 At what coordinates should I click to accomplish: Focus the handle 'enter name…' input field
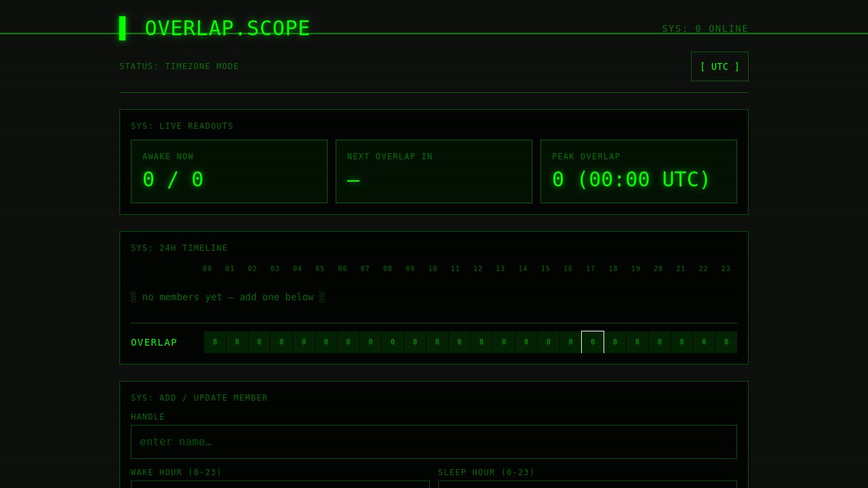[434, 442]
